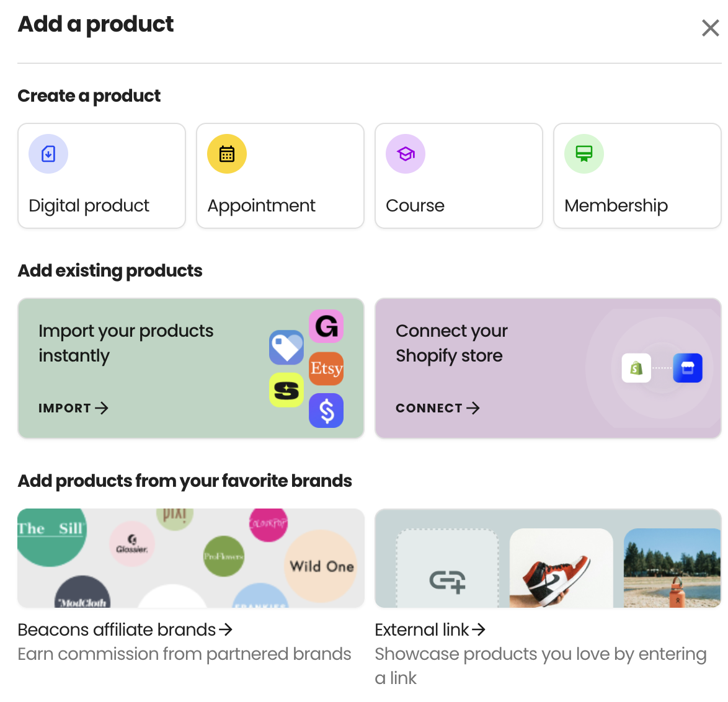Click the blue price tag heart icon
The image size is (728, 702).
tap(286, 347)
